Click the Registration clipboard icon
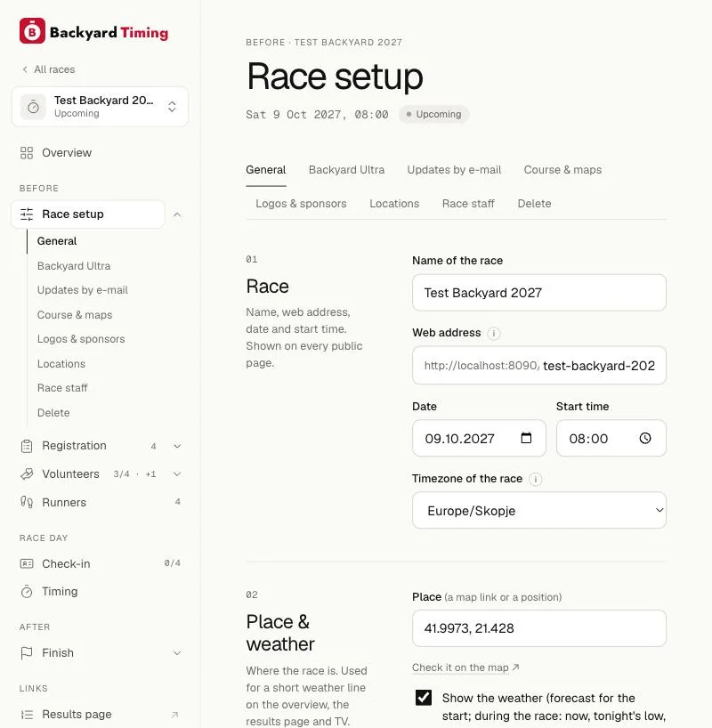 click(27, 446)
